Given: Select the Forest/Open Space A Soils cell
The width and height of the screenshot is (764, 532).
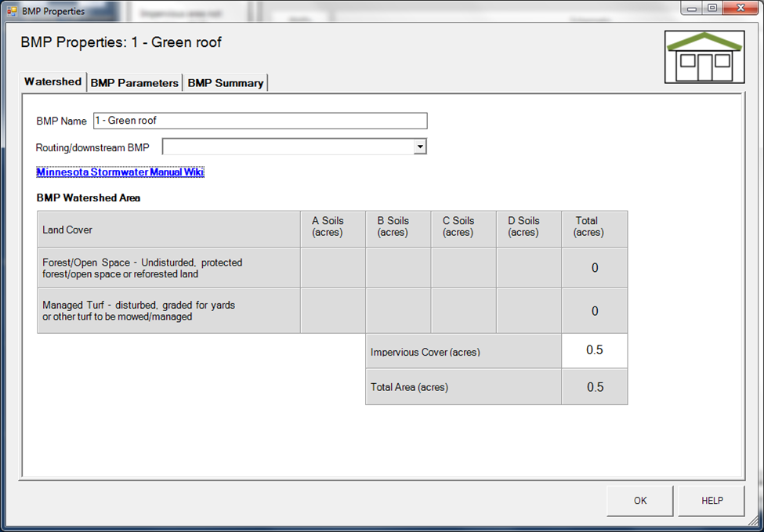Looking at the screenshot, I should point(332,268).
